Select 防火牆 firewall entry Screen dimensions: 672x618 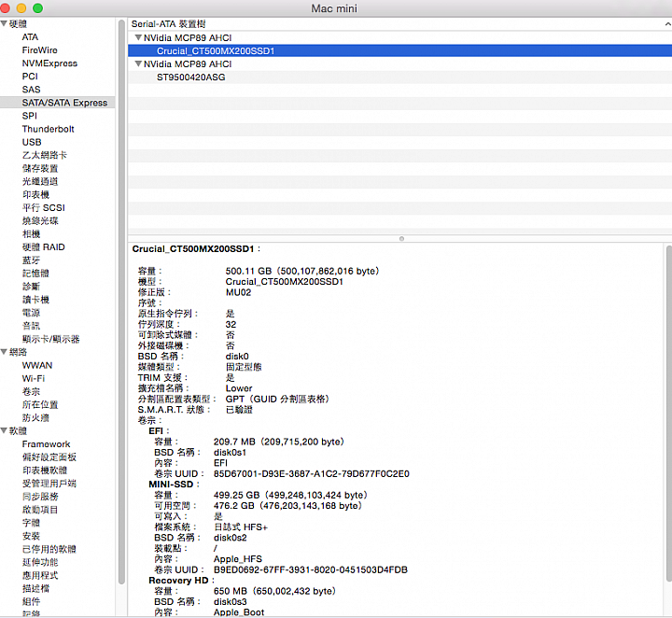pyautogui.click(x=35, y=418)
